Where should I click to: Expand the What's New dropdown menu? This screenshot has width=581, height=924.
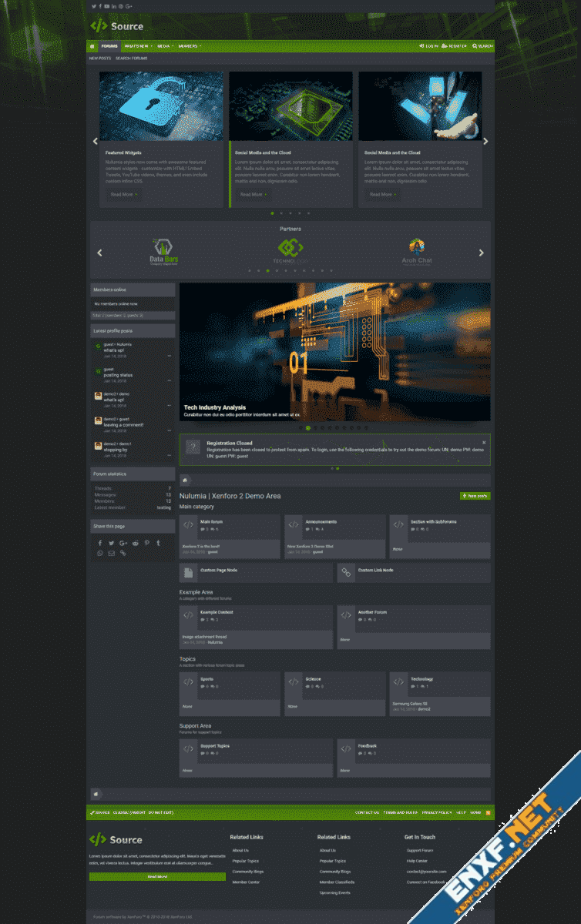(x=153, y=46)
